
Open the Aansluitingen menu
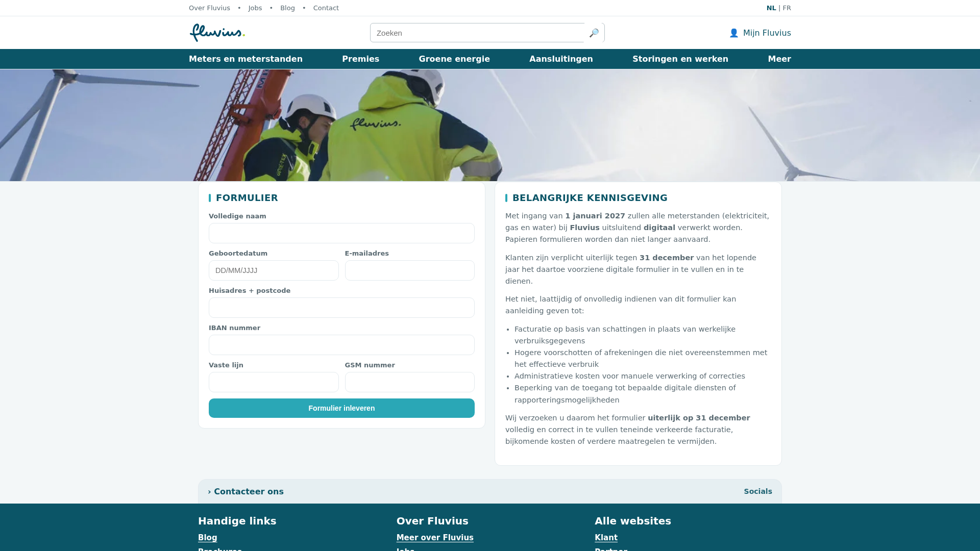click(x=561, y=59)
